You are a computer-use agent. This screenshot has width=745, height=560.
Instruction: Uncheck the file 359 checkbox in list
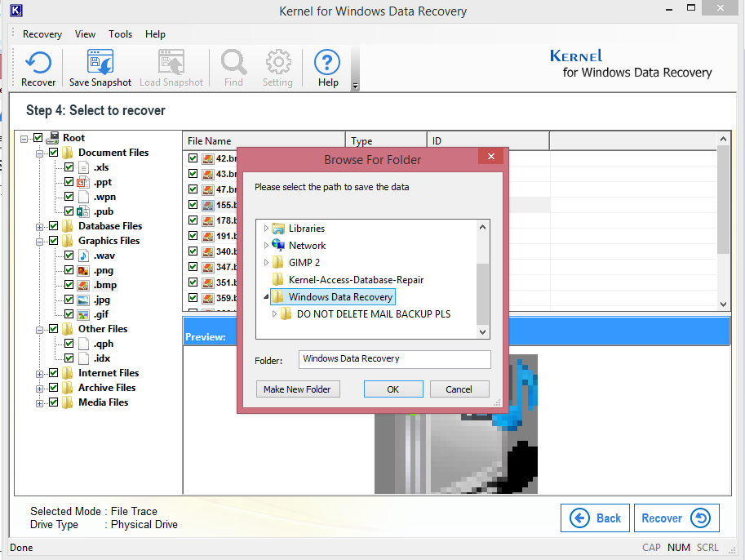coord(193,298)
